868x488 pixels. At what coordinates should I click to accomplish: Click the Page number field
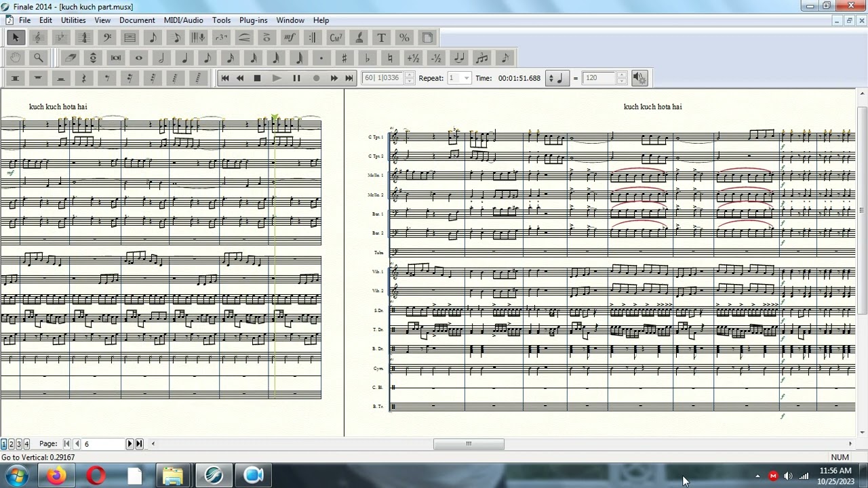pos(103,444)
